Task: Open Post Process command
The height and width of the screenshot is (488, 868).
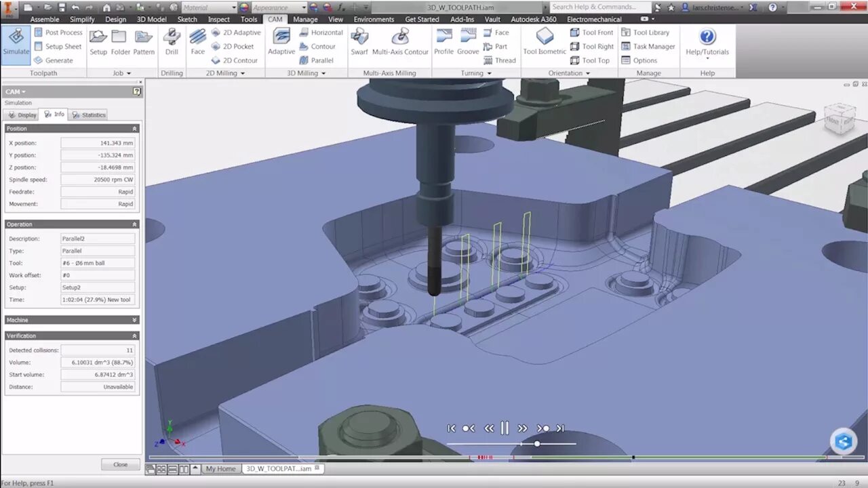Action: (58, 33)
